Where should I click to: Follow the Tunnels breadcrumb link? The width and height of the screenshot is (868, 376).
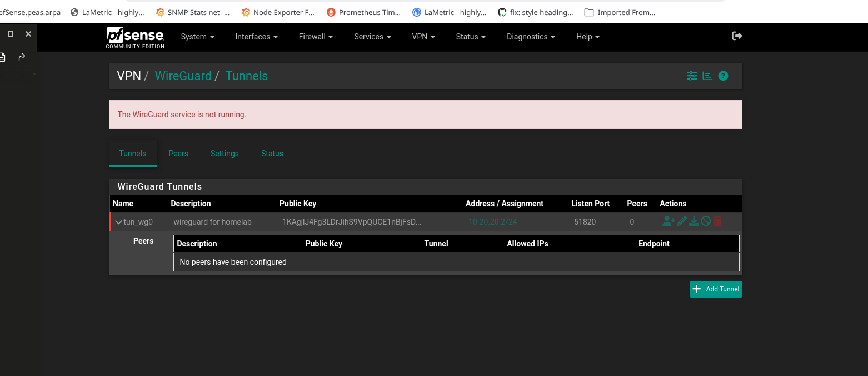247,76
